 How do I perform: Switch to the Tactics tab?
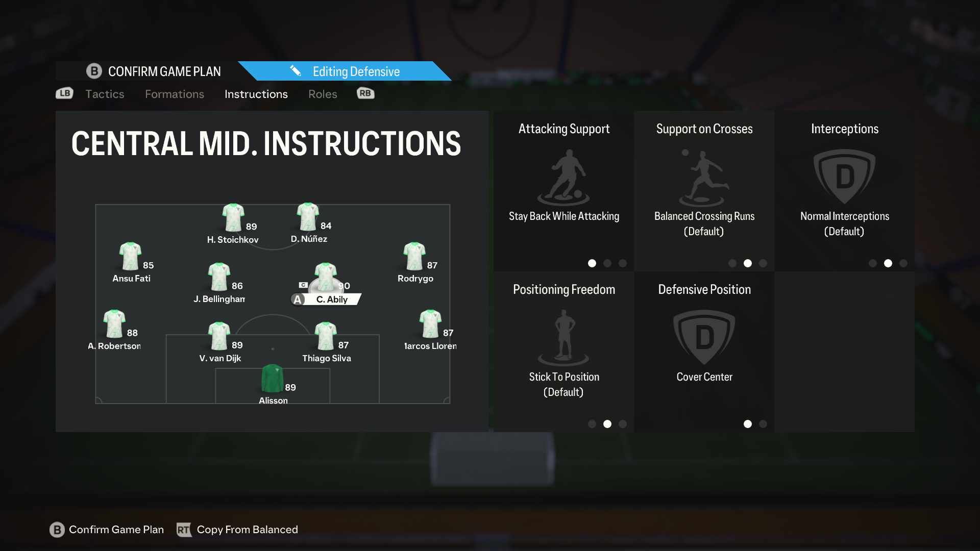[104, 93]
